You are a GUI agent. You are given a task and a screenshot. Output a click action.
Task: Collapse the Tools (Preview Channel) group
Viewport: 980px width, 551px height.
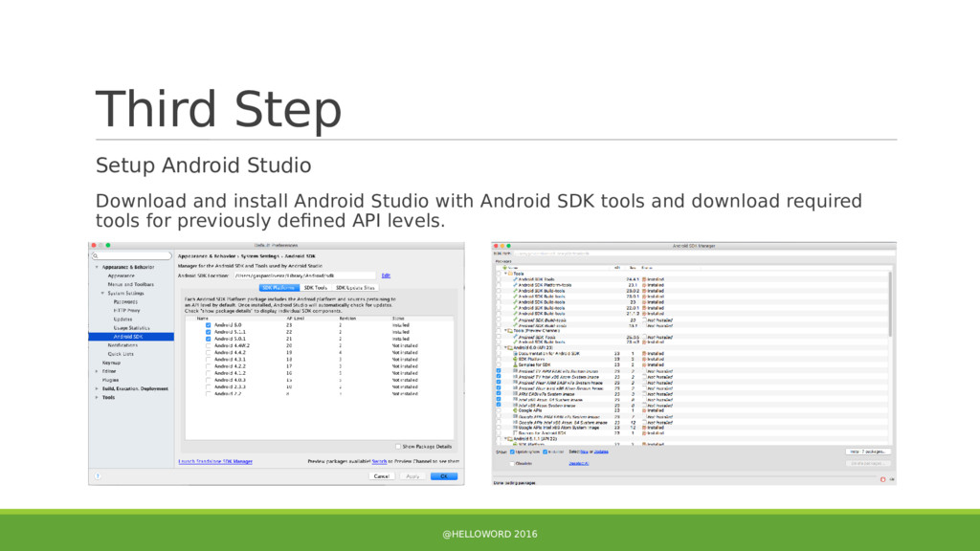[505, 331]
